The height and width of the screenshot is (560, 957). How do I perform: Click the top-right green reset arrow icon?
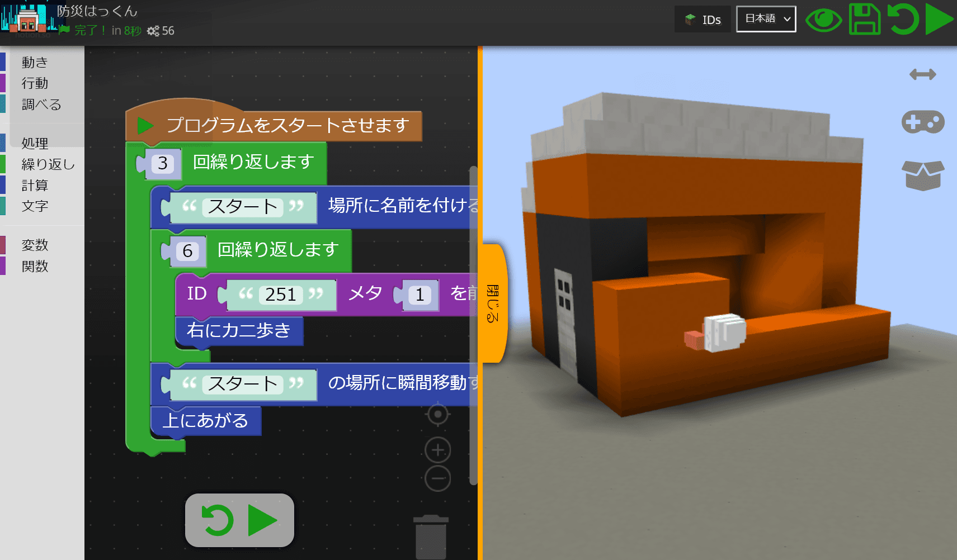click(903, 20)
